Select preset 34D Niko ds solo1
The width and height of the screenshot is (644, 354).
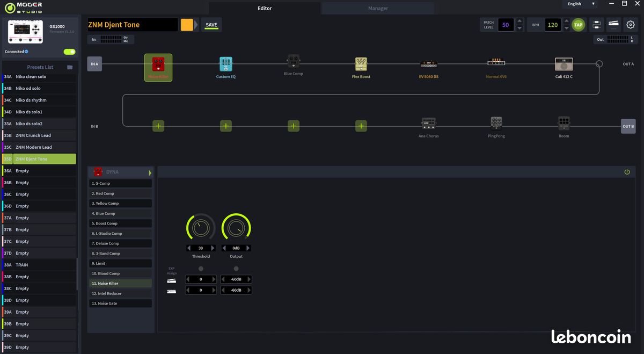point(39,112)
